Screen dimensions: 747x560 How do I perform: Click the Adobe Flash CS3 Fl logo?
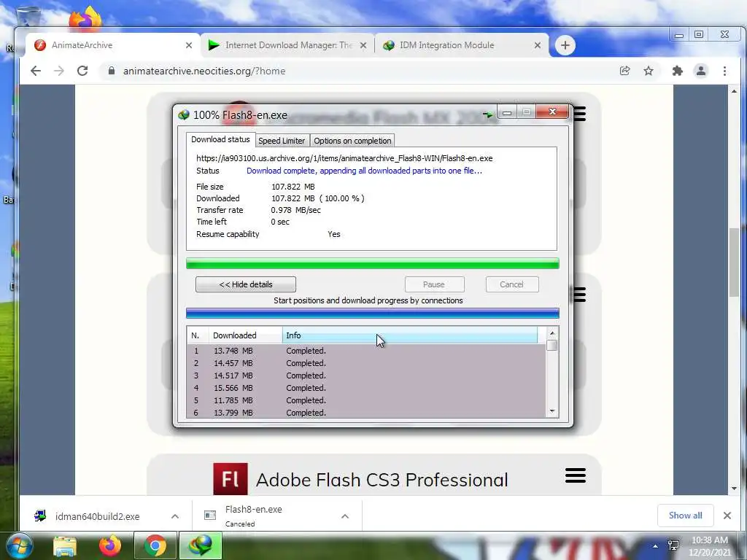[230, 478]
